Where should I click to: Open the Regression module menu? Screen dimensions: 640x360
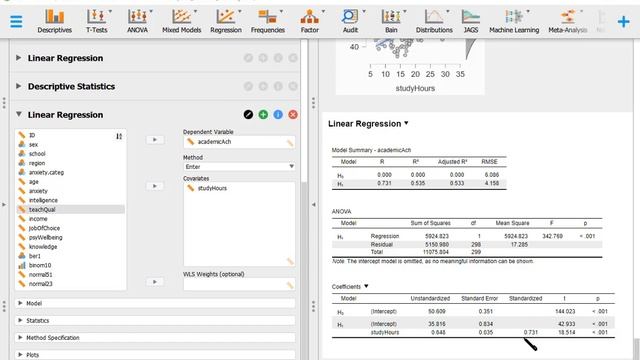click(x=226, y=21)
